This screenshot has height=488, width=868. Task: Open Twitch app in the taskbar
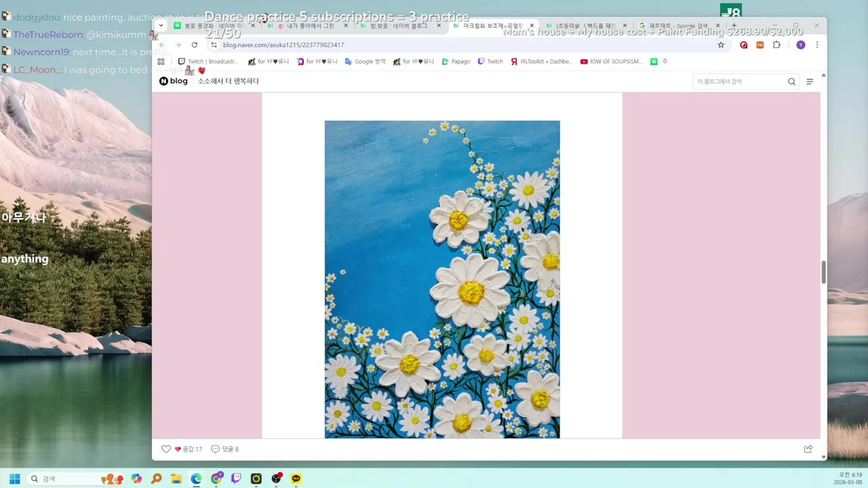pos(236,479)
